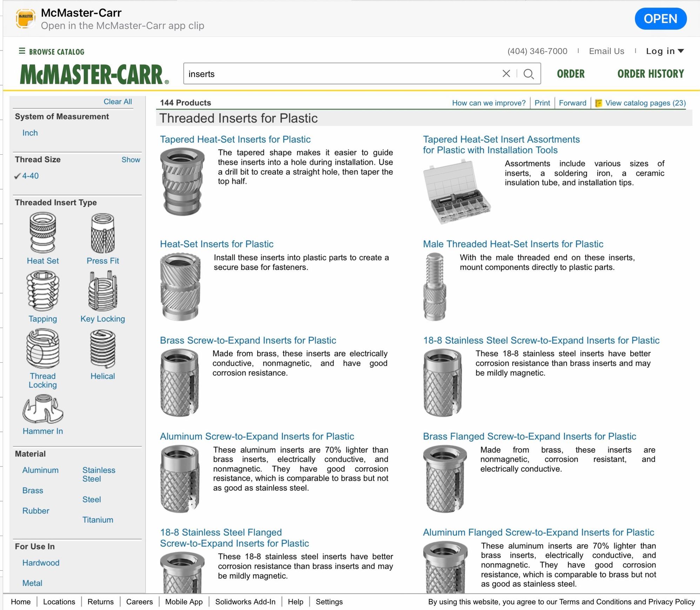Choose the Tapping insert type icon
700x610 pixels.
pyautogui.click(x=42, y=291)
